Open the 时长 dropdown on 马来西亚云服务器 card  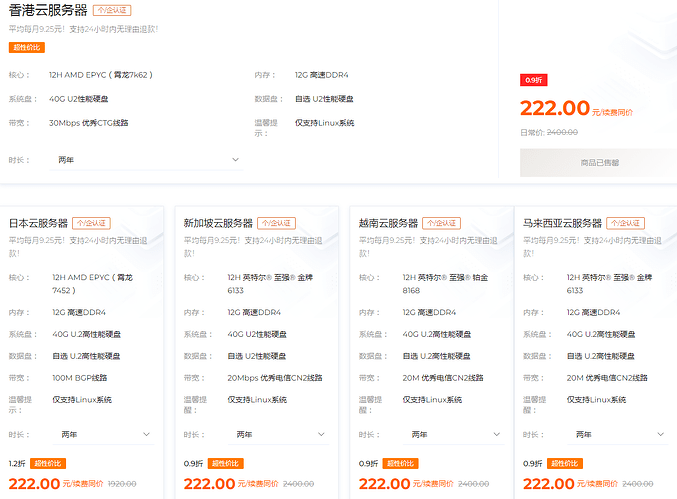tap(617, 434)
